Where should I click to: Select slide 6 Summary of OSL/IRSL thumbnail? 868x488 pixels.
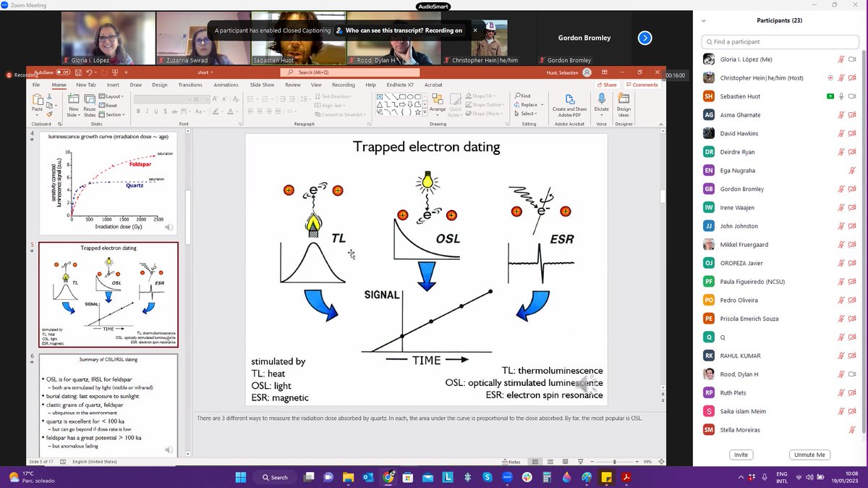tap(108, 405)
